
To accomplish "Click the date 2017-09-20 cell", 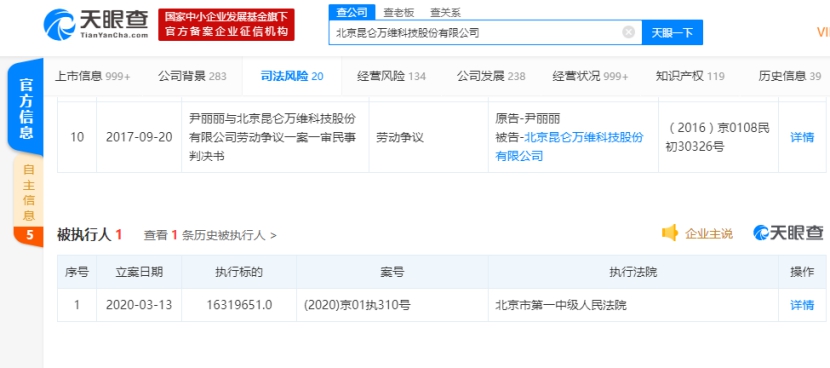I will tap(139, 137).
